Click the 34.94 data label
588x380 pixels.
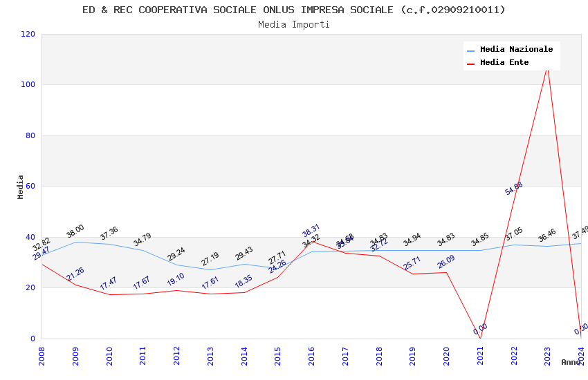(412, 240)
